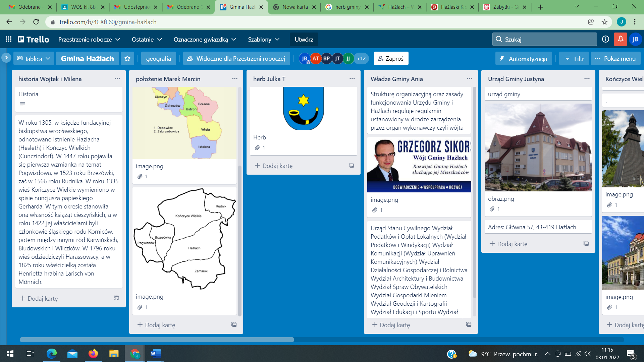
Task: Create card from template in herb list
Action: tap(351, 165)
